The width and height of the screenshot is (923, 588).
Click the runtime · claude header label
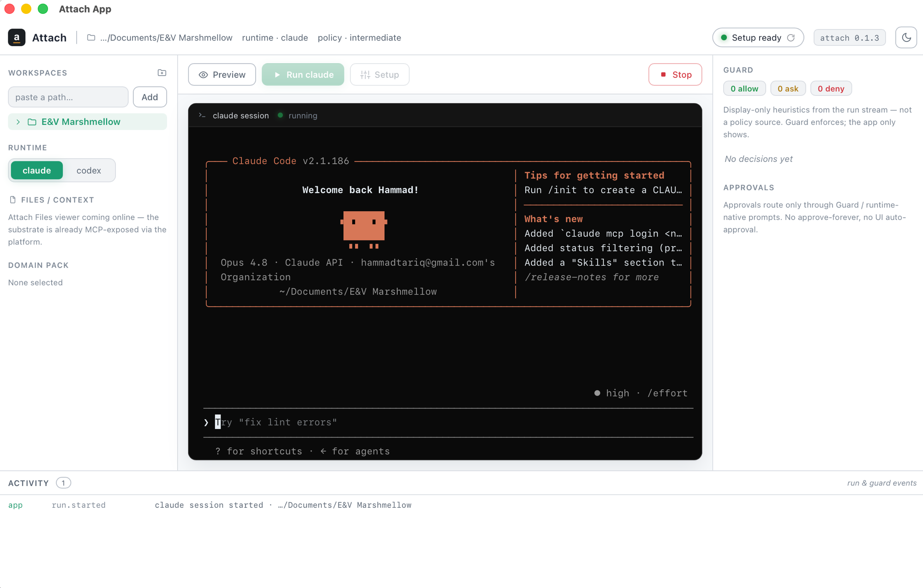(275, 38)
